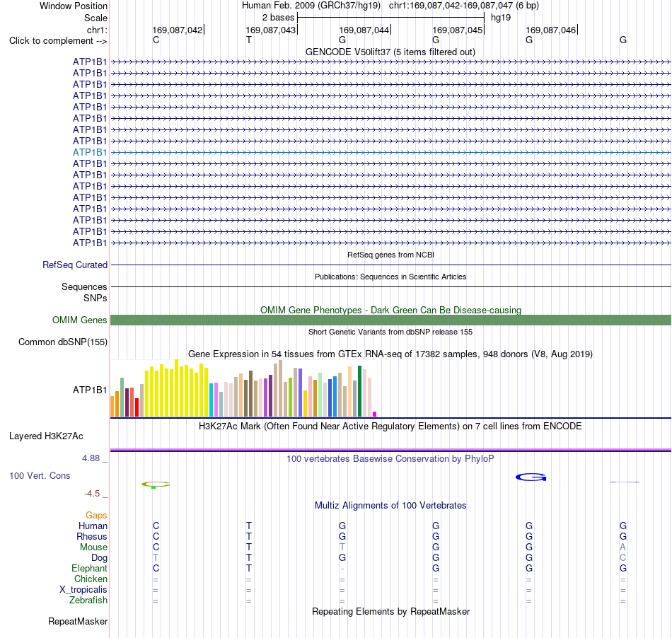Click the GENCODE V50lift37 track title
This screenshot has height=638, width=672.
390,52
